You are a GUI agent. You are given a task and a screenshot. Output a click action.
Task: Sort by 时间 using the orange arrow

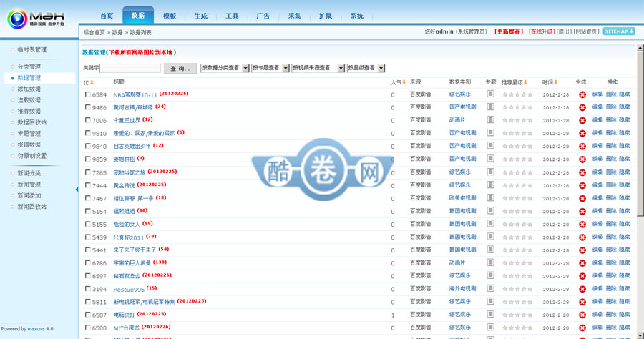(556, 82)
